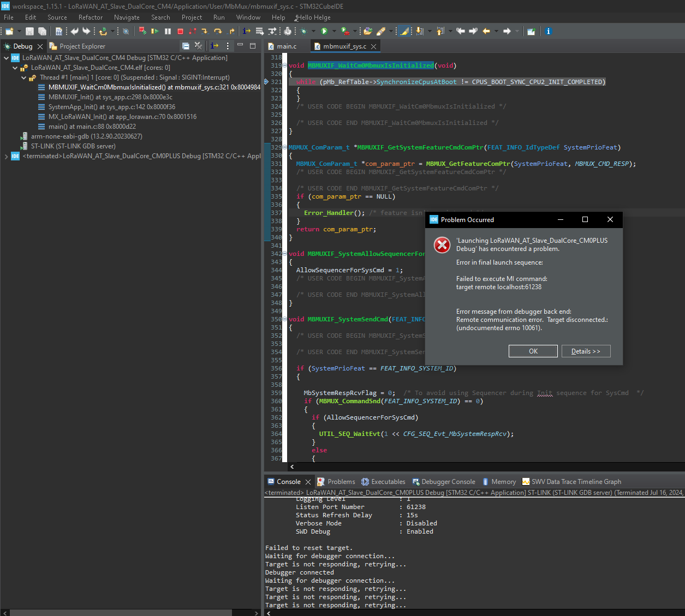This screenshot has height=616, width=685.
Task: Click the Skip All Breakpoints icon
Action: click(x=126, y=31)
